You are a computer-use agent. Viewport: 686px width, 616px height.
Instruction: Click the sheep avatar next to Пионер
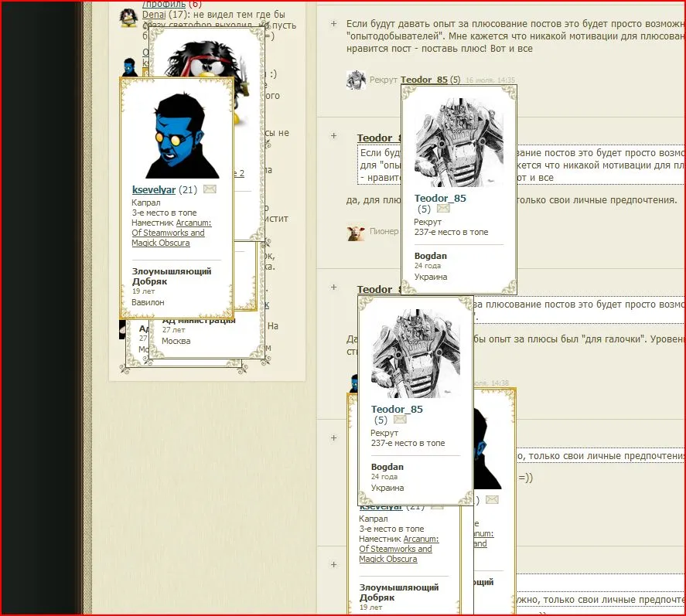[356, 232]
